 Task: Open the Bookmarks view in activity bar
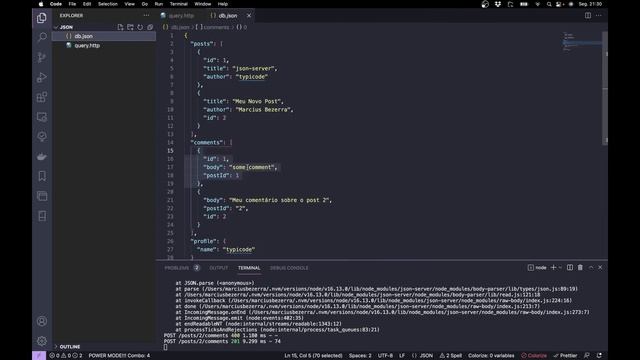pyautogui.click(x=42, y=176)
